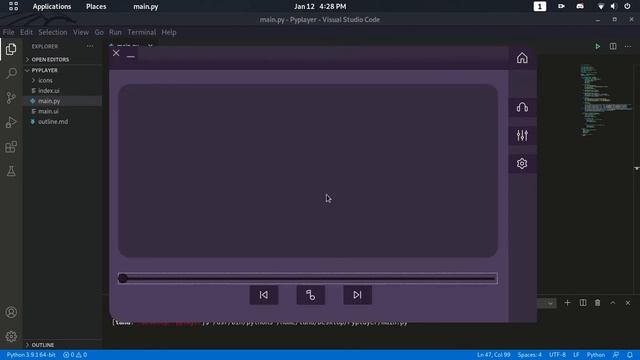640x360 pixels.
Task: Open the equalizer sliders page
Action: tap(522, 135)
